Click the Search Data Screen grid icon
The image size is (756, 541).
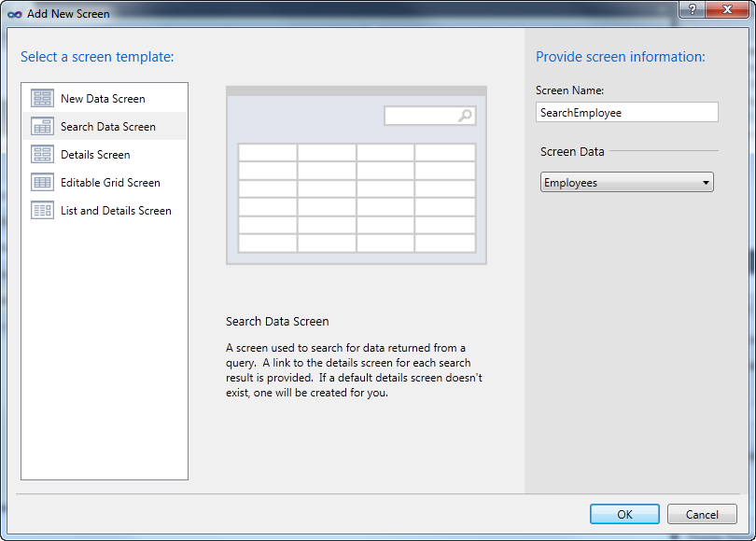click(42, 126)
